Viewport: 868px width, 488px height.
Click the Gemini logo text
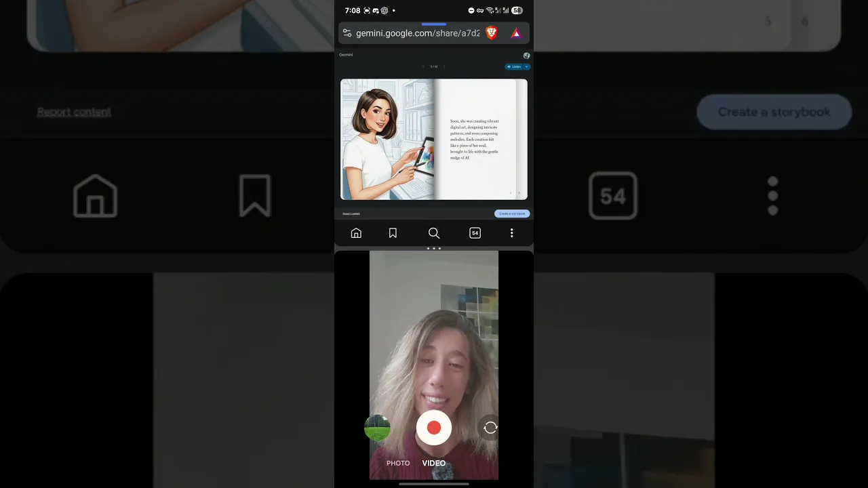click(x=346, y=55)
